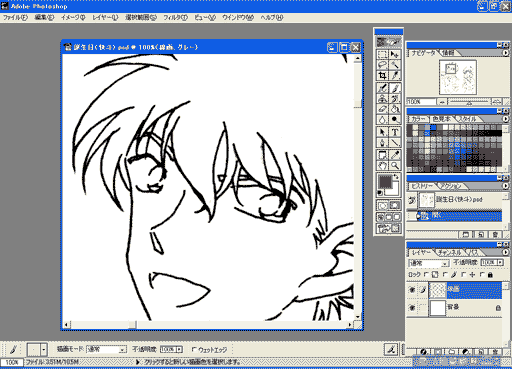
Task: Select the Type tool
Action: click(395, 132)
